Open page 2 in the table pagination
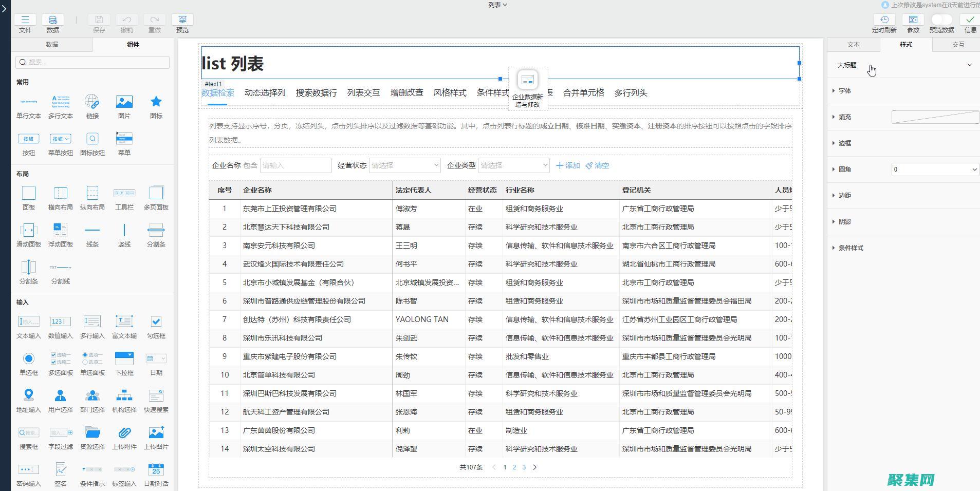 pos(514,467)
